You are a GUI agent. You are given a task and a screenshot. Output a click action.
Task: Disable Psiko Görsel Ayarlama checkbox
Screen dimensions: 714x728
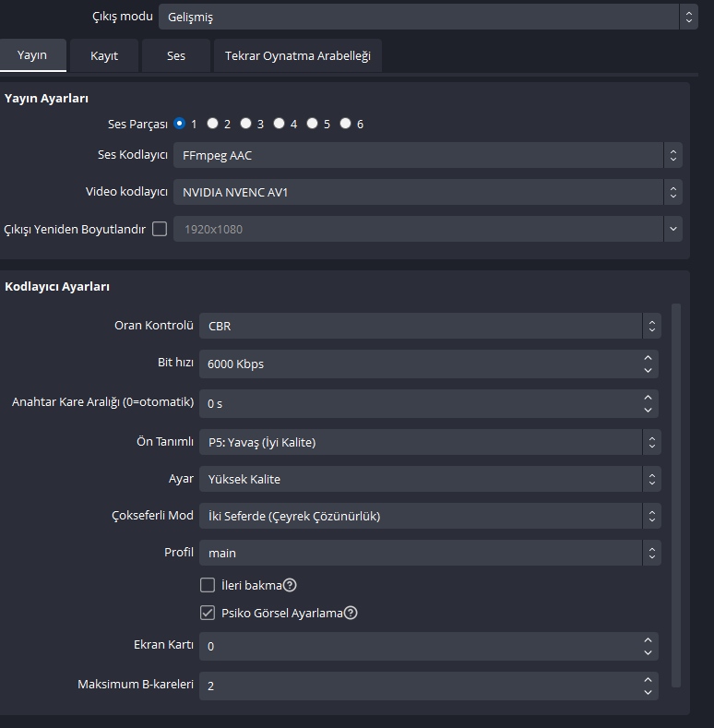click(208, 613)
